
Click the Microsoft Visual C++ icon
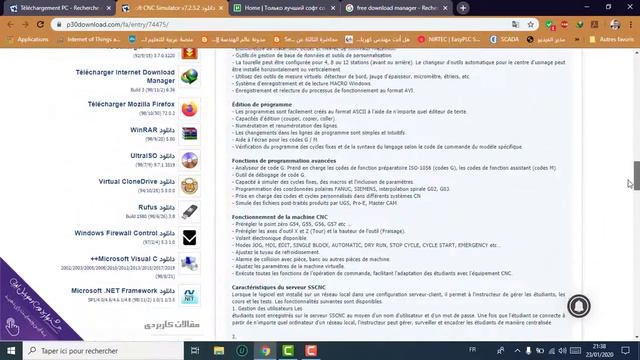189,263
